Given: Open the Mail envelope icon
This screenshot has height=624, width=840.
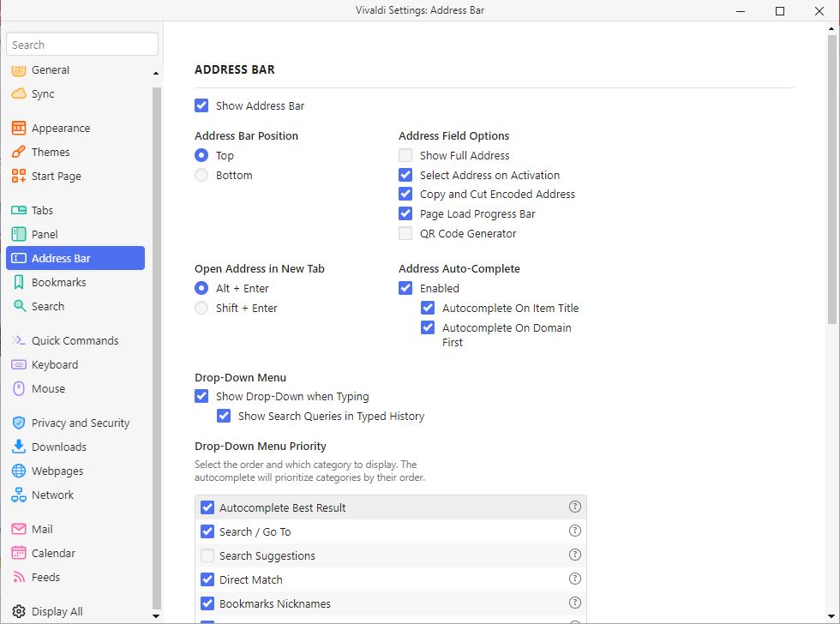Looking at the screenshot, I should pyautogui.click(x=19, y=529).
